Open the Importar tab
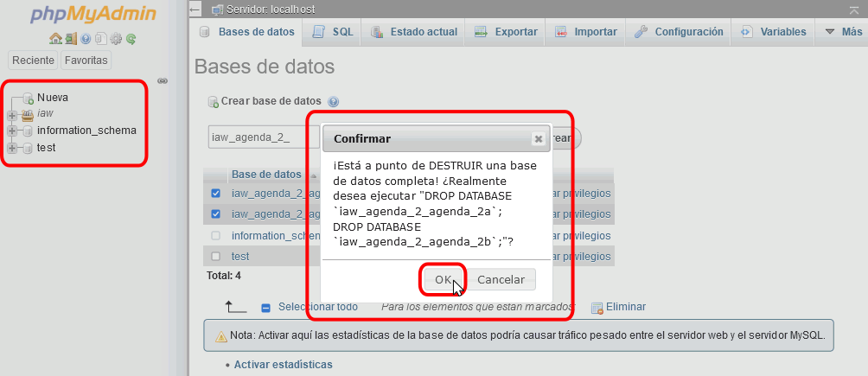 coord(585,32)
